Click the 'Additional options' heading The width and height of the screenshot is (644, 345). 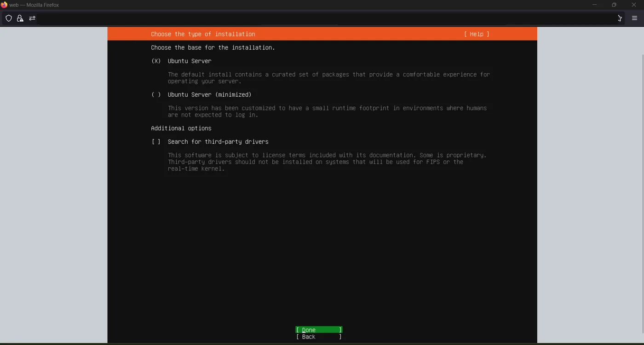point(181,128)
